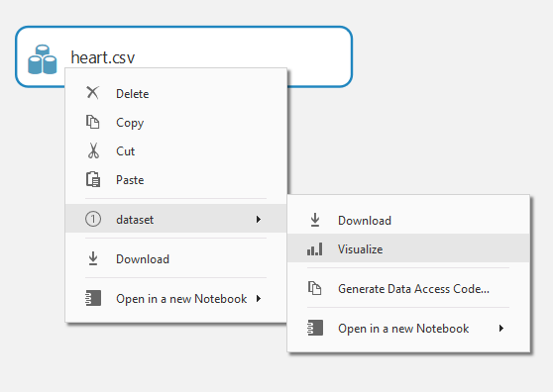
Task: Click the clipboard icon beside Paste
Action: [x=93, y=179]
